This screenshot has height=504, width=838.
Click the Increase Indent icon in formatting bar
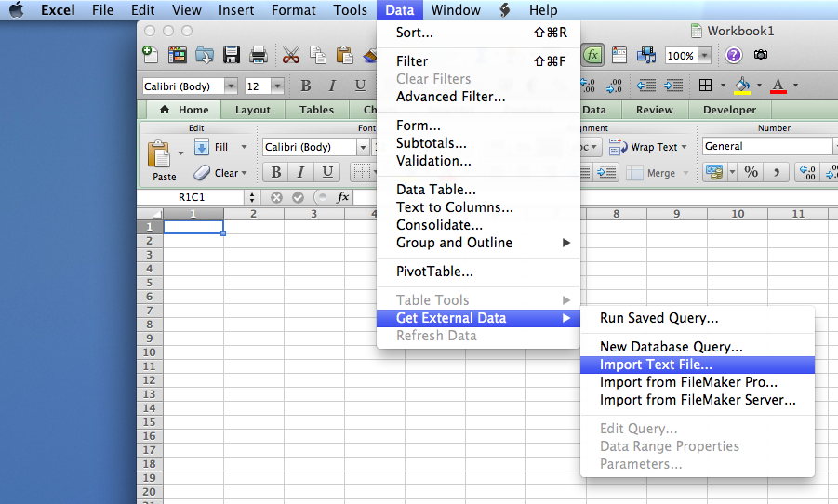tap(673, 85)
